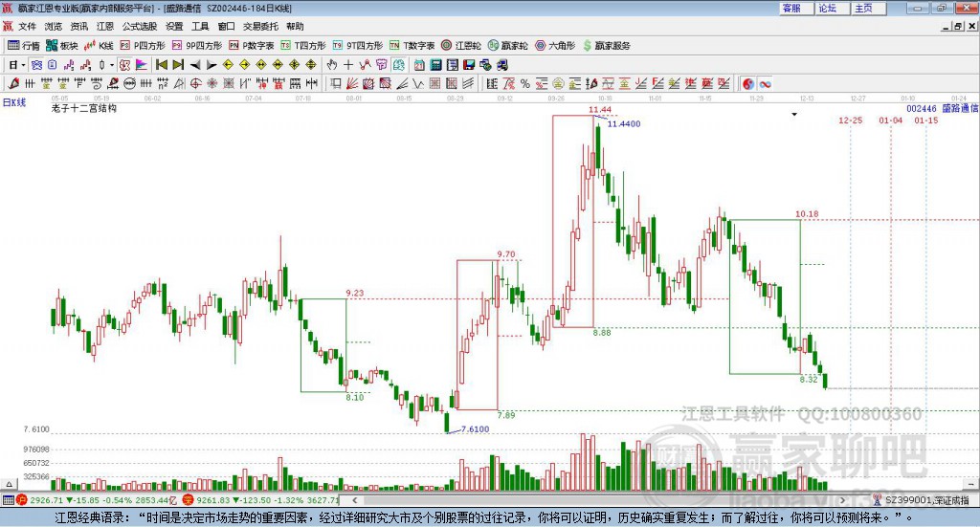The image size is (980, 527).
Task: Click the yin-yang tool icon
Action: pyautogui.click(x=748, y=83)
